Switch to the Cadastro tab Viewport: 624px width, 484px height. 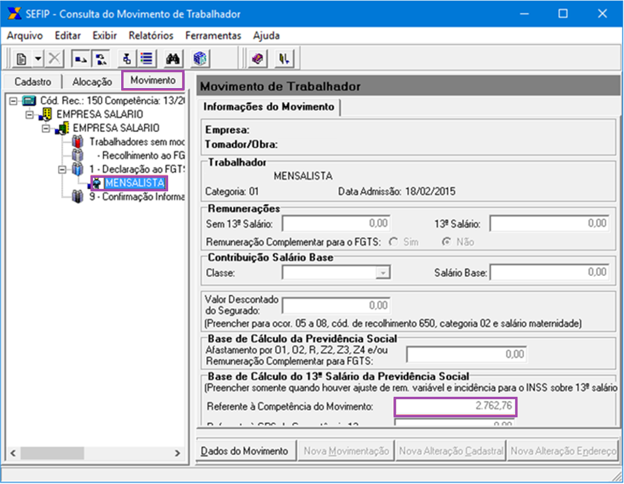pyautogui.click(x=33, y=82)
